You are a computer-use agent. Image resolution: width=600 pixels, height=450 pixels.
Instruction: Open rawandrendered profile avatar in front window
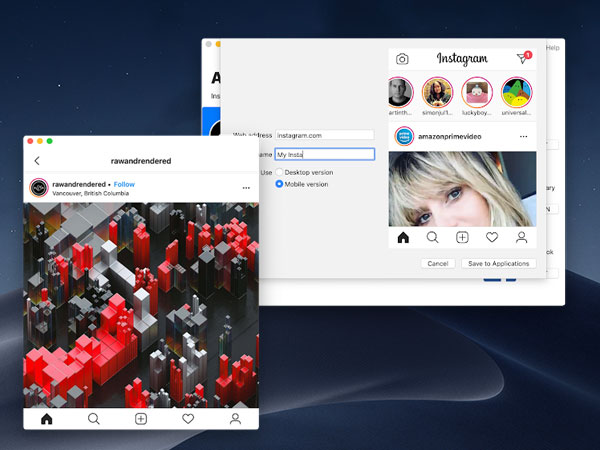click(39, 188)
